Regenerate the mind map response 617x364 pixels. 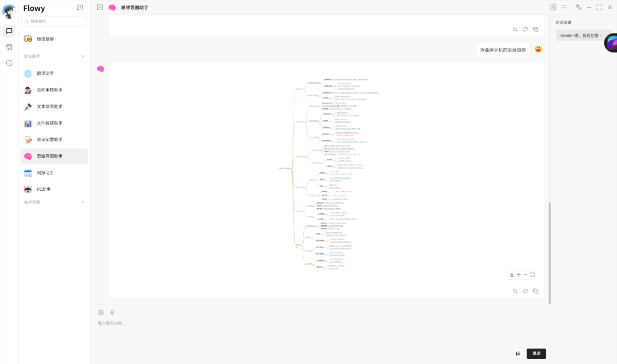coord(525,291)
